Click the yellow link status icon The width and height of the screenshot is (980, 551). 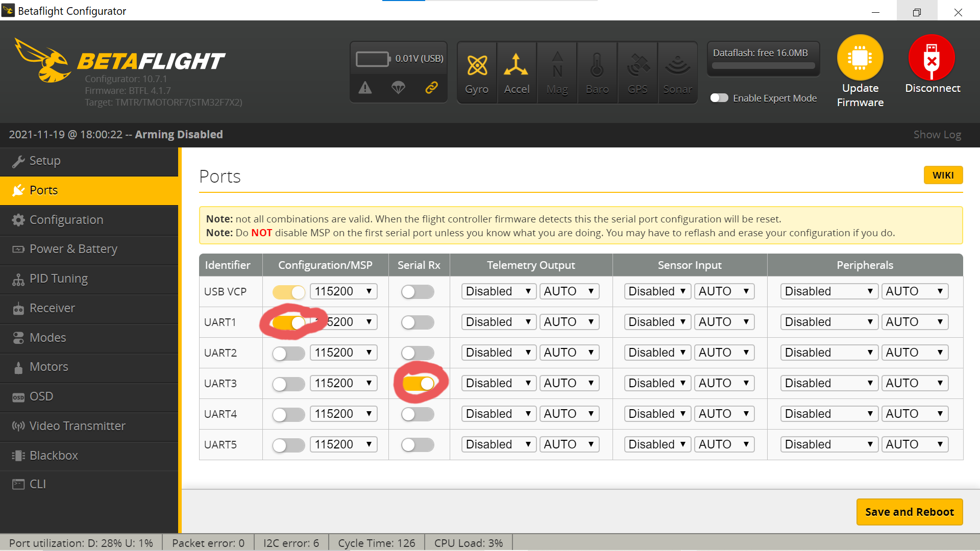[431, 88]
